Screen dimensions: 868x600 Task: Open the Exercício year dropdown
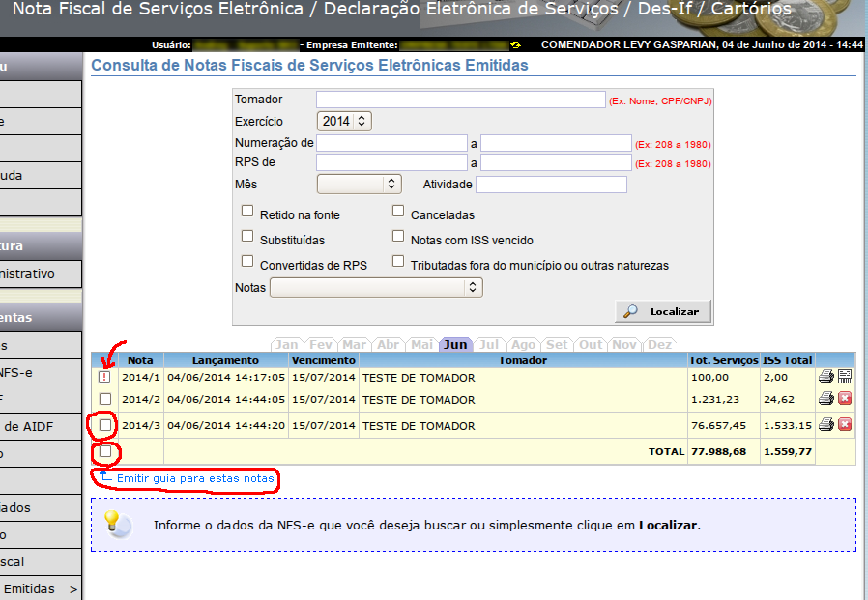click(344, 121)
